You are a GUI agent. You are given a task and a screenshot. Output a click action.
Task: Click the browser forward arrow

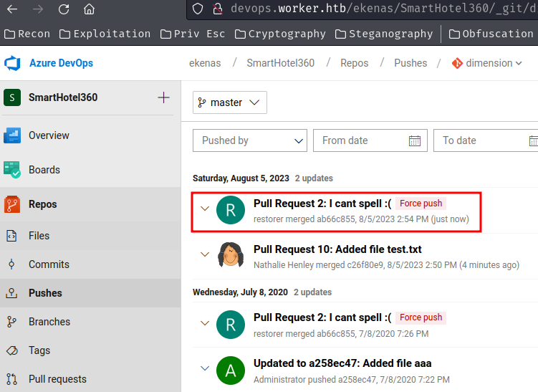pos(38,9)
